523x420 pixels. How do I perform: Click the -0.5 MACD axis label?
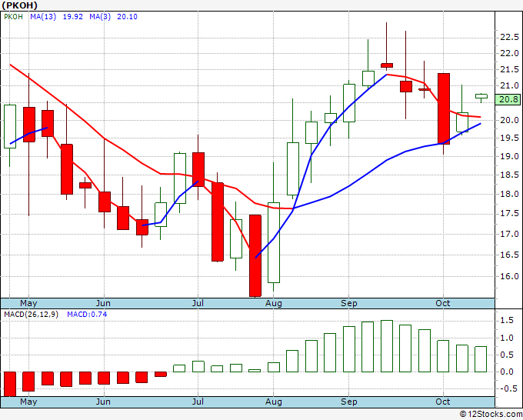pyautogui.click(x=508, y=388)
